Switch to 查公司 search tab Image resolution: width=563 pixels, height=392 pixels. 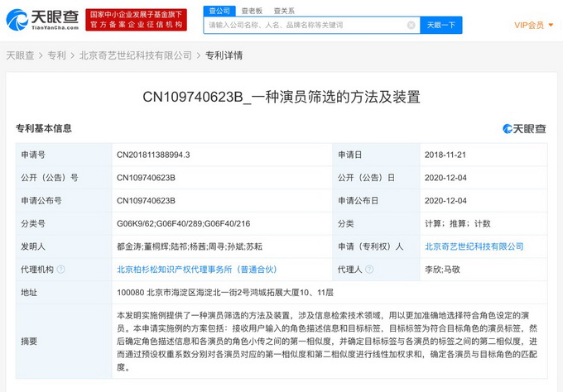pos(219,11)
